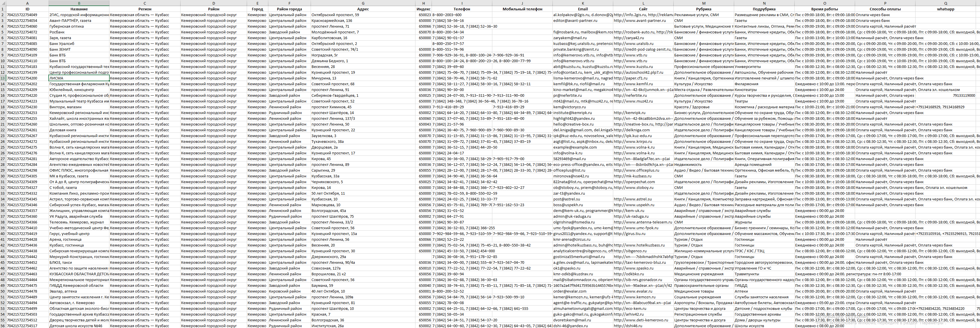This screenshot has height=328, width=980.
Task: Click the 'ГИБДД Кемеровской области' cell
Action: (x=79, y=285)
